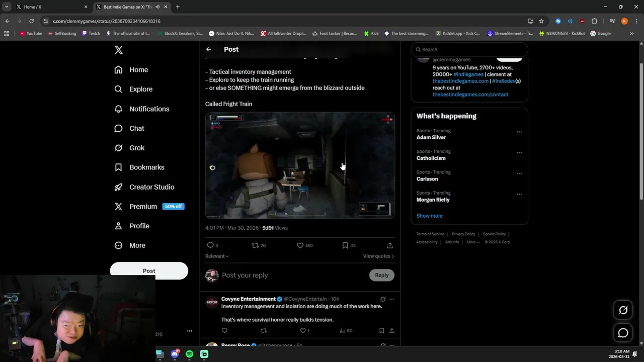644x362 pixels.
Task: Like the post with 180 likes
Action: click(x=304, y=245)
